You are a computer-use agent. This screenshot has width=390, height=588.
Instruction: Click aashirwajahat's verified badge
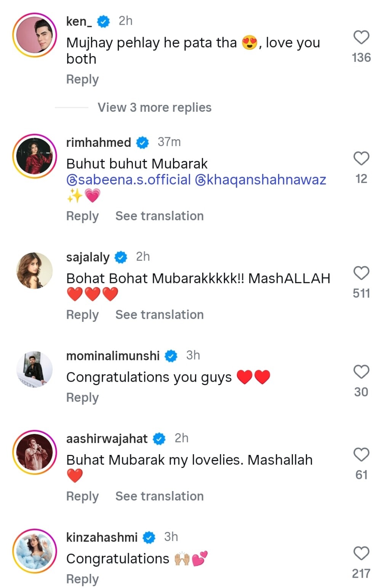click(x=159, y=438)
